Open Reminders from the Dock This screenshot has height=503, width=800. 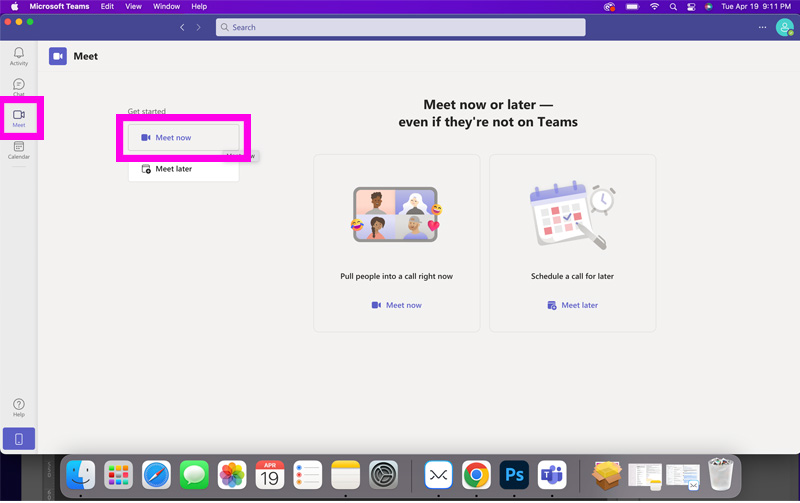click(x=307, y=475)
